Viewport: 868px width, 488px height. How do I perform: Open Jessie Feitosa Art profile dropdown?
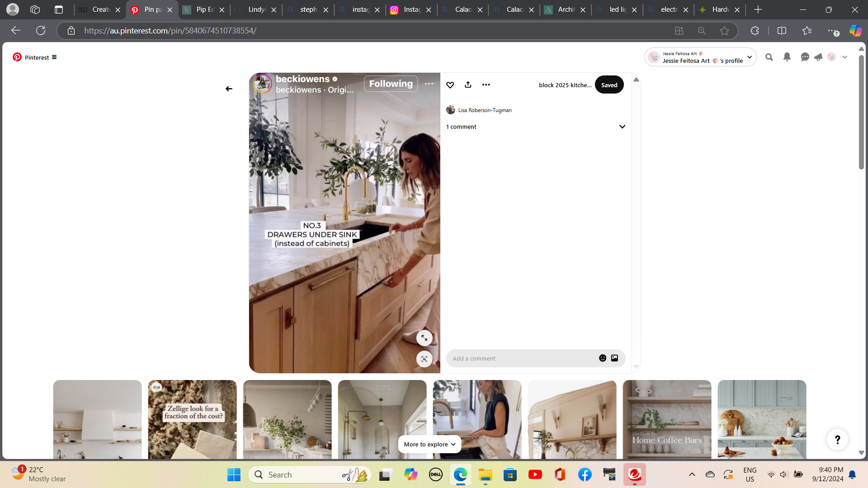(749, 57)
